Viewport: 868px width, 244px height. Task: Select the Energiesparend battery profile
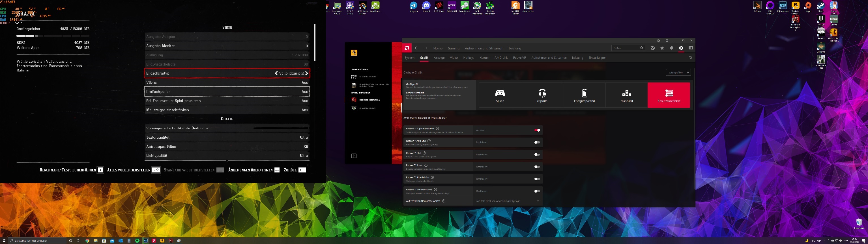coord(584,95)
